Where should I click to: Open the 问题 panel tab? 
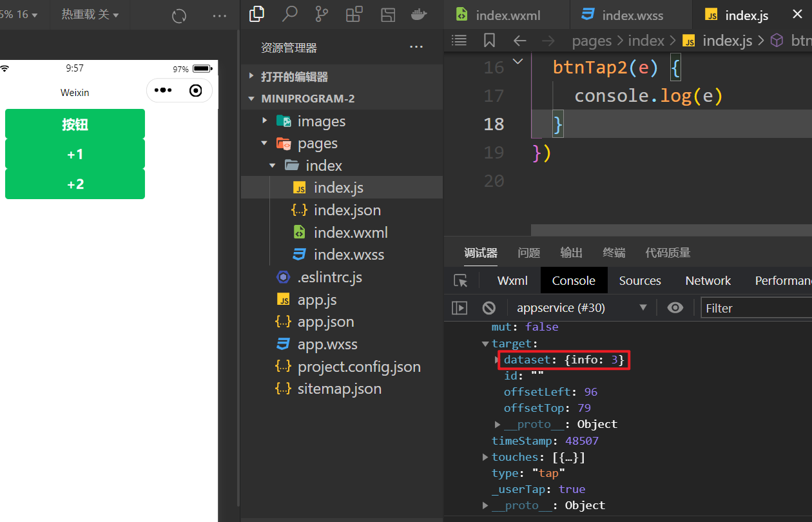(528, 253)
